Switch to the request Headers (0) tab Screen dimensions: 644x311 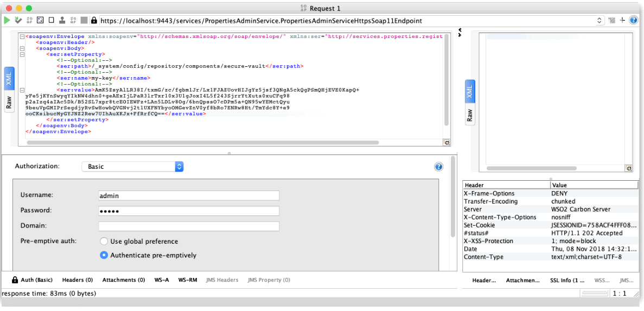pyautogui.click(x=77, y=280)
